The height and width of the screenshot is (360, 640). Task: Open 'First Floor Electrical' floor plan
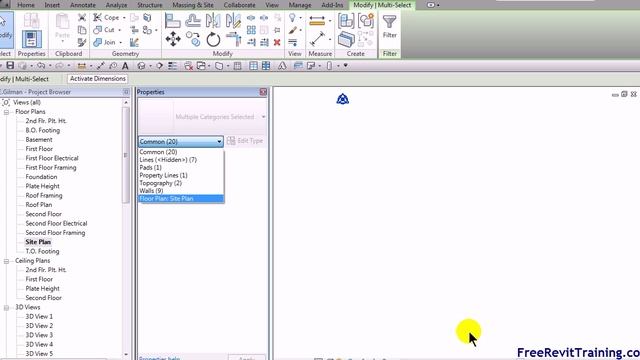[52, 158]
